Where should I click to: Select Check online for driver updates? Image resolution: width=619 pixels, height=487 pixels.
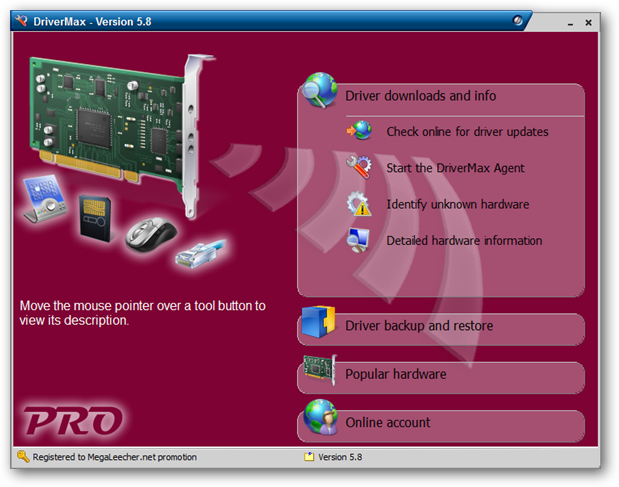coord(467,131)
